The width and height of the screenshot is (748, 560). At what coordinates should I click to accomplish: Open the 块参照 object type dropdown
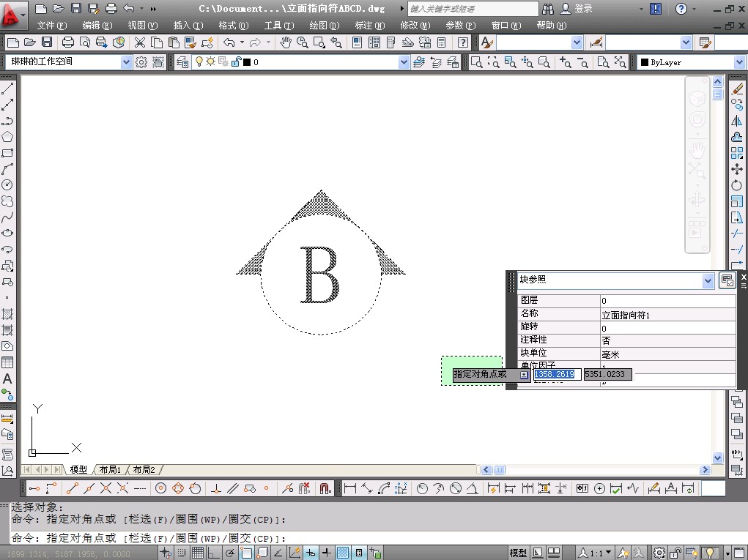point(708,280)
